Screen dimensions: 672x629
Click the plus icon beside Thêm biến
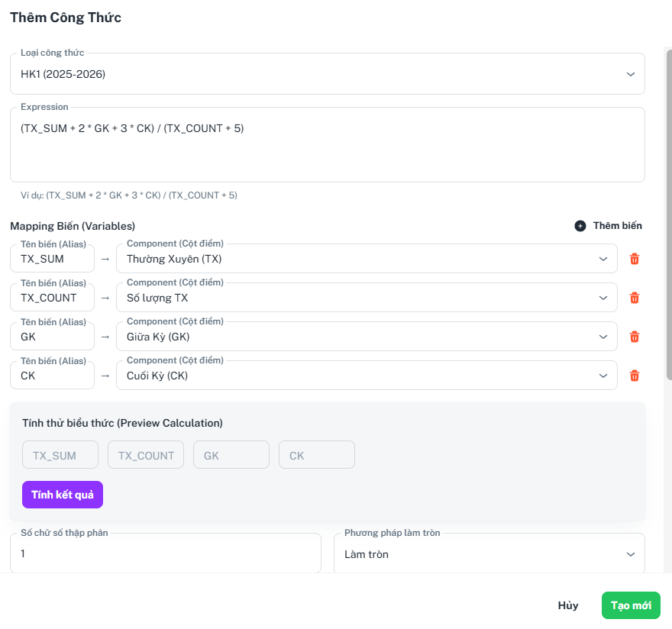click(x=580, y=226)
